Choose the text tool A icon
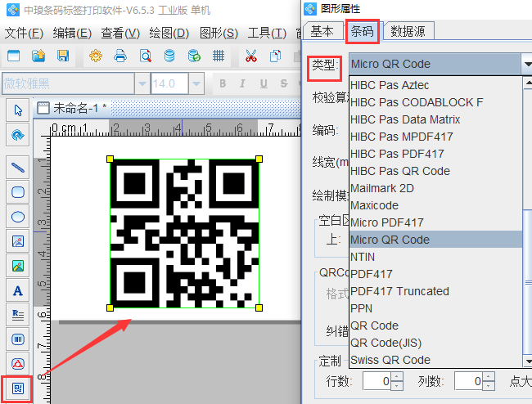Viewport: 532px width, 404px height. click(17, 290)
